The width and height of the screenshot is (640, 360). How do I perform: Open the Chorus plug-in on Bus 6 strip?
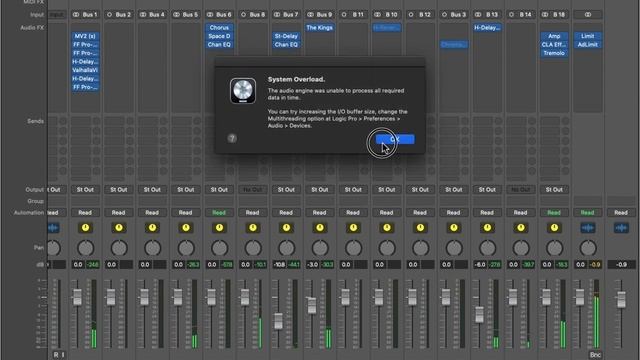pos(219,28)
